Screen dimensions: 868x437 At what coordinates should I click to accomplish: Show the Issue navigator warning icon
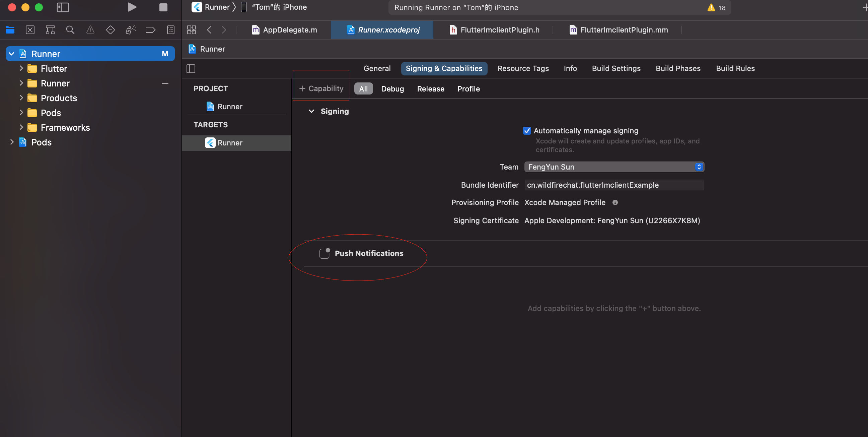[x=90, y=30]
